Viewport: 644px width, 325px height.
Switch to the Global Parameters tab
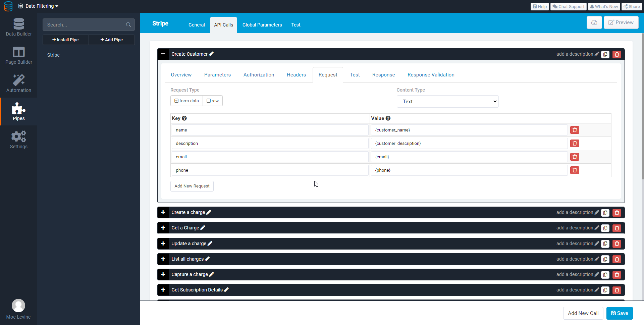pyautogui.click(x=262, y=25)
